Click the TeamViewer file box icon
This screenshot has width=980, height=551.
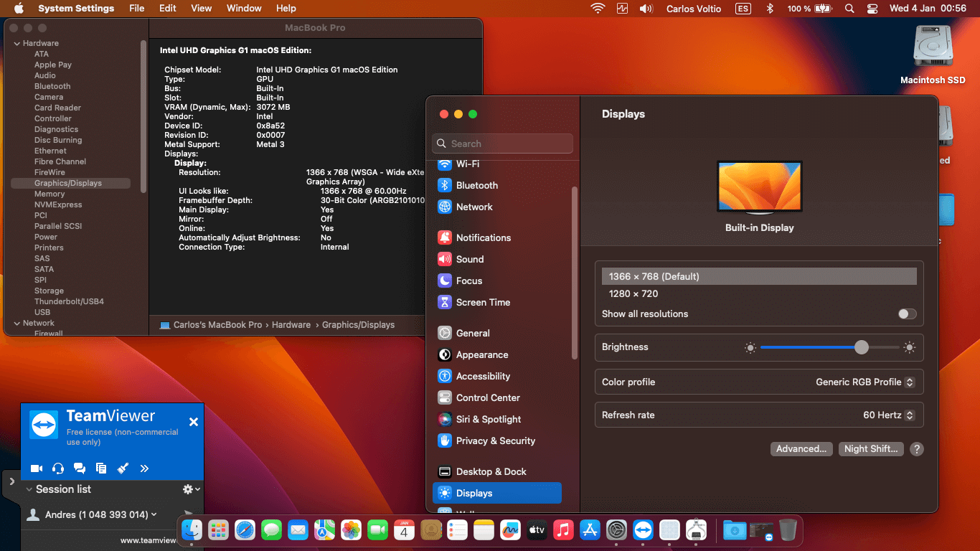point(101,468)
